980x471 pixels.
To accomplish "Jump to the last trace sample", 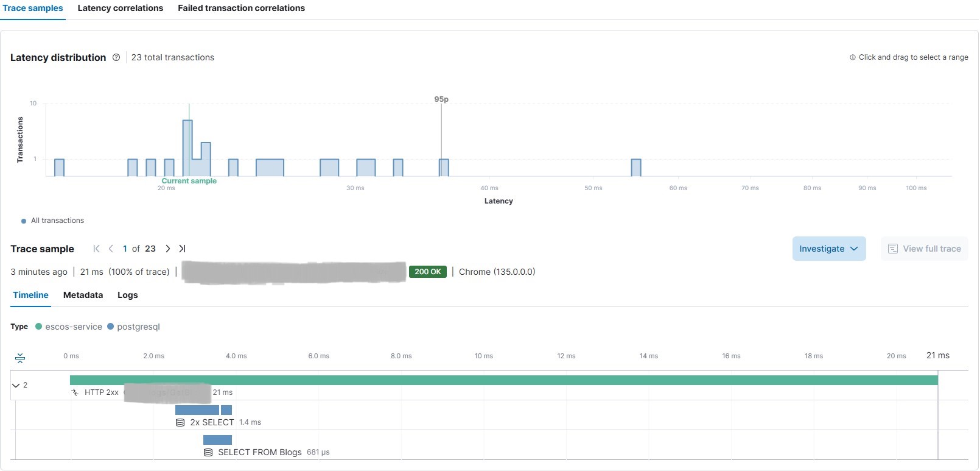I will [182, 249].
